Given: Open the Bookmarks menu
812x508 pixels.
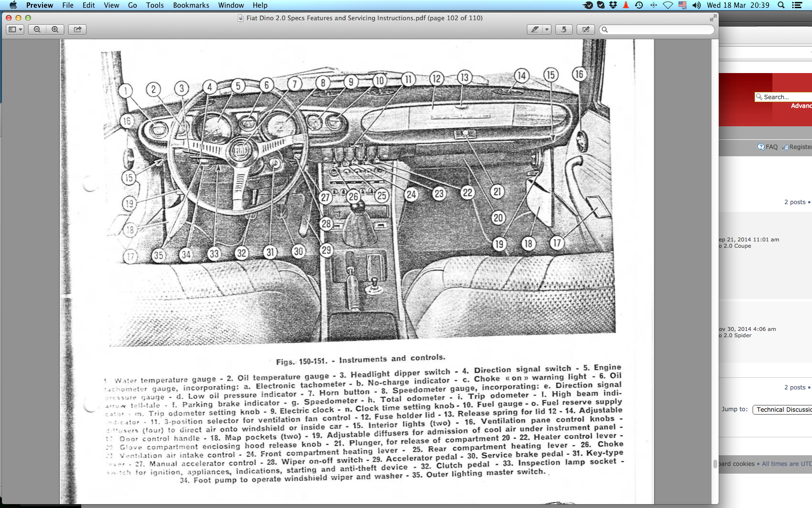Looking at the screenshot, I should (x=191, y=5).
